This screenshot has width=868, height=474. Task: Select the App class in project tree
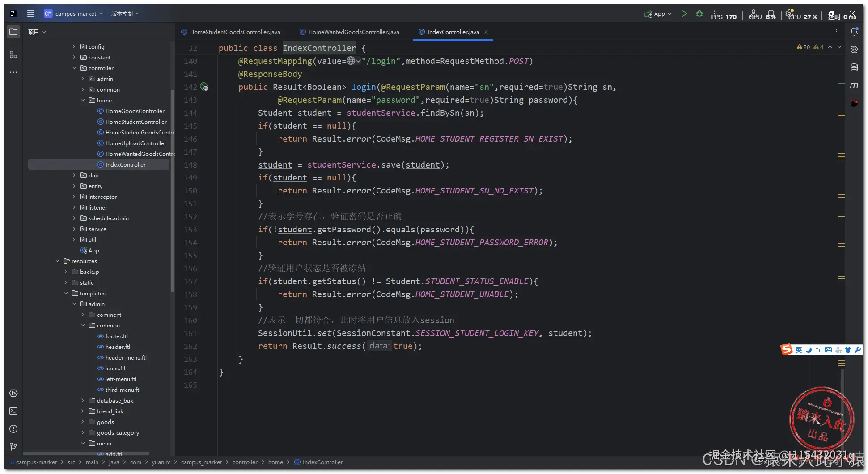point(89,250)
